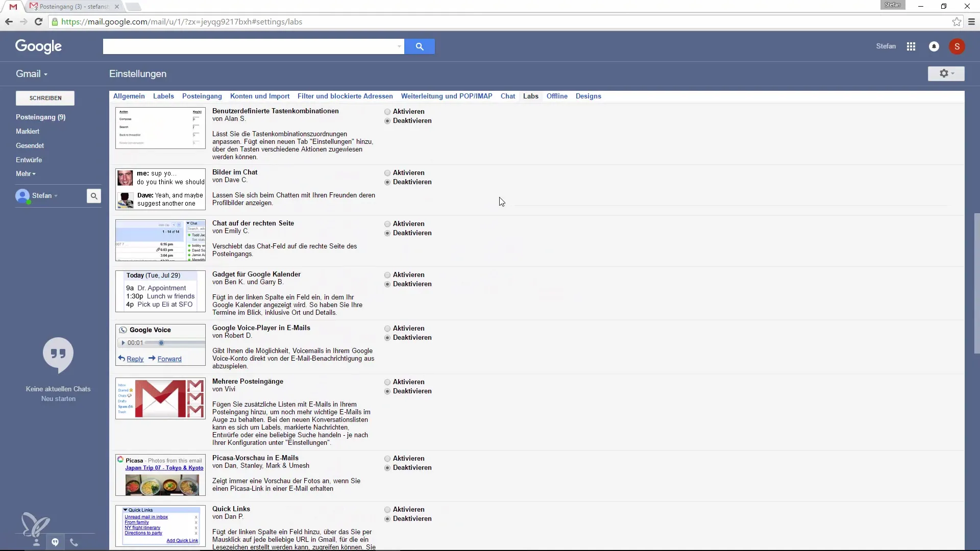Enable Chat auf der rechten Seite

click(387, 224)
